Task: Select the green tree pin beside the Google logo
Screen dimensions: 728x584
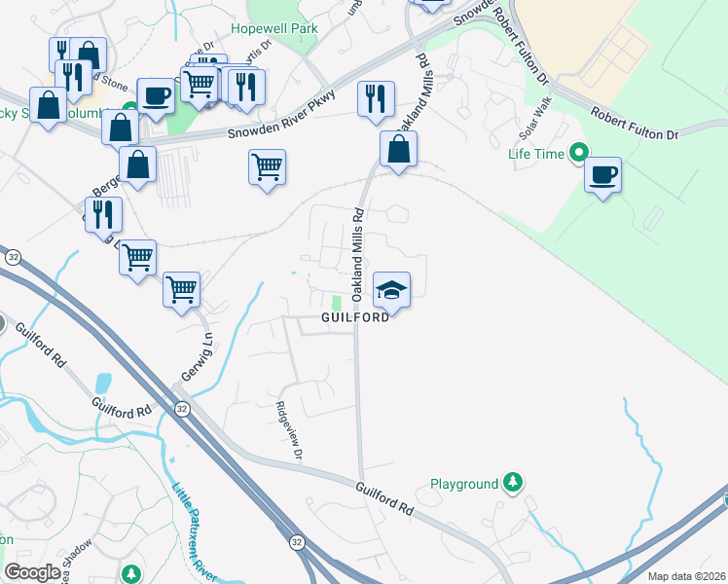Action: click(131, 574)
